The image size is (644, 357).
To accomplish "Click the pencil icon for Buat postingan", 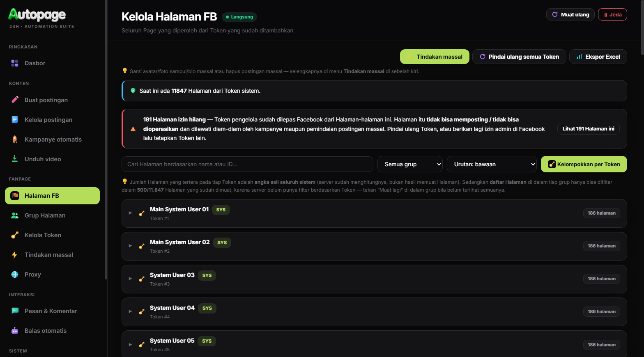I will point(15,100).
